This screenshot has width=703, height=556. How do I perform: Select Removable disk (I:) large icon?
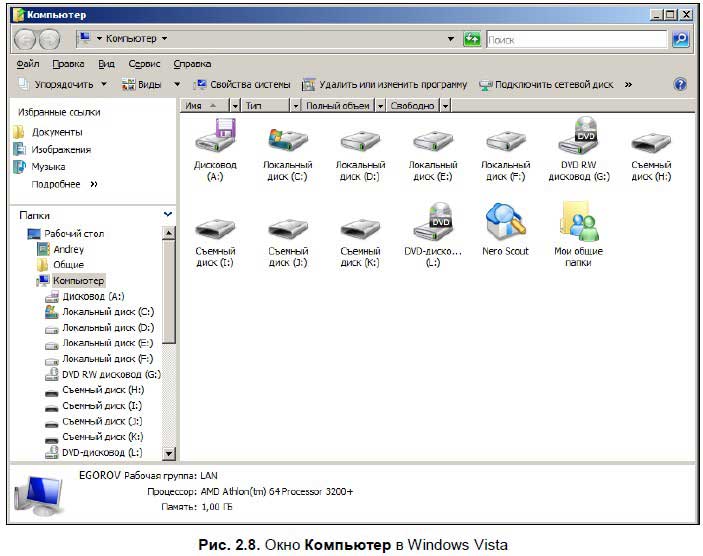215,229
